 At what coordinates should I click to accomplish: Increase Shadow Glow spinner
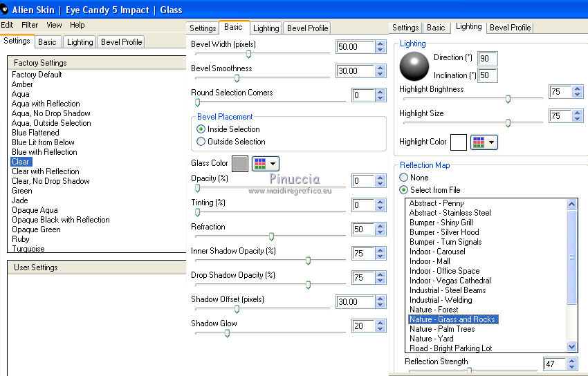pyautogui.click(x=380, y=323)
